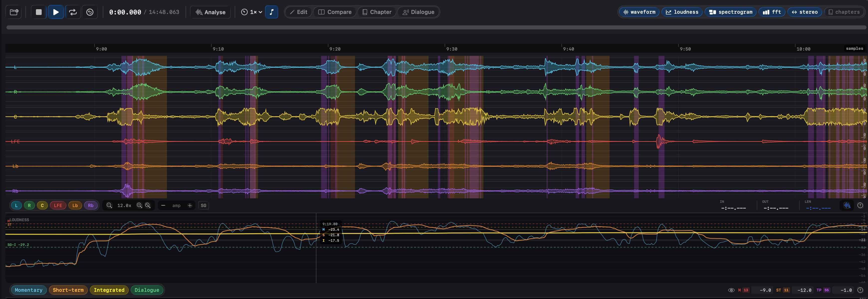The height and width of the screenshot is (299, 868).
Task: Toggle the Momentary loudness curve
Action: pyautogui.click(x=29, y=290)
